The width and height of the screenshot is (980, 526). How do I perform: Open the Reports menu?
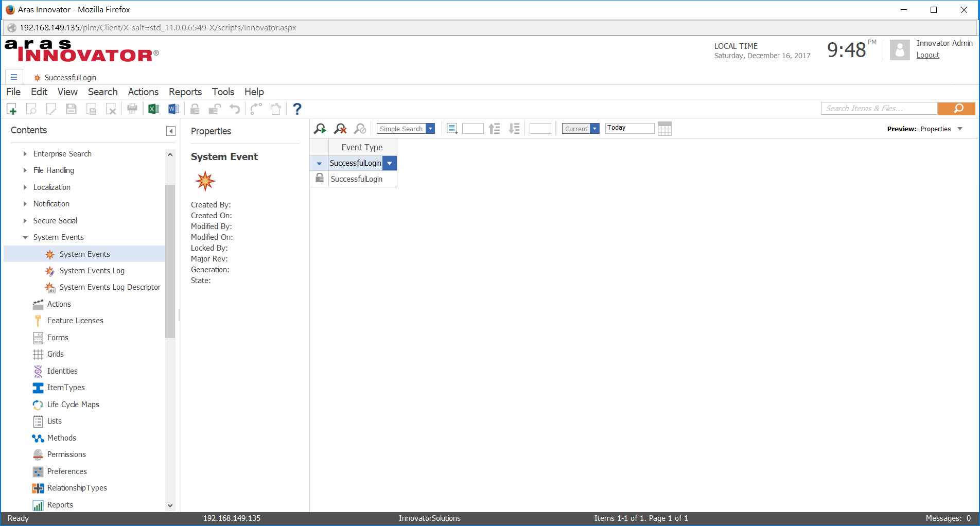coord(185,92)
